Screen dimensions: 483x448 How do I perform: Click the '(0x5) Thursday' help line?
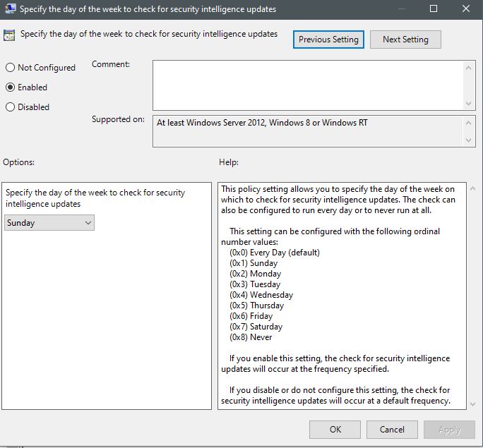(x=256, y=305)
